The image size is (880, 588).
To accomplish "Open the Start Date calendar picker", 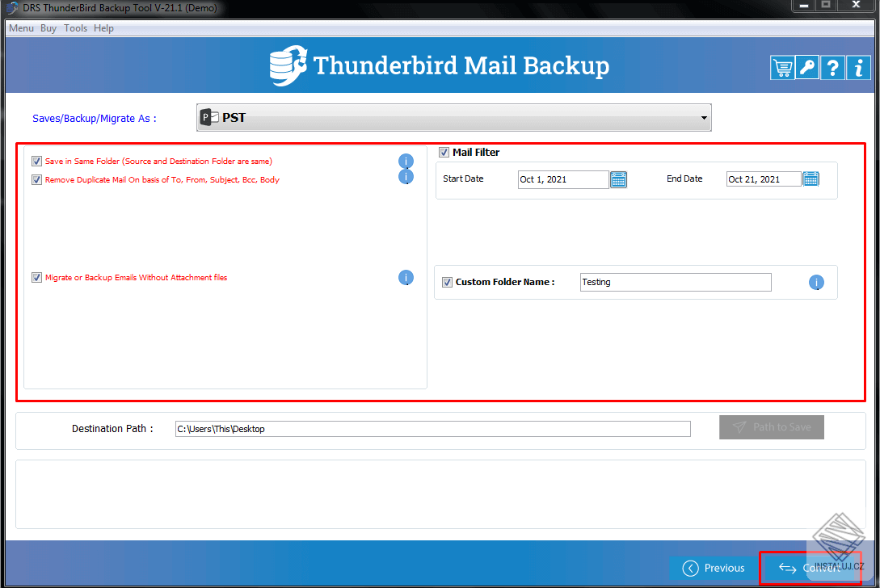I will [618, 179].
